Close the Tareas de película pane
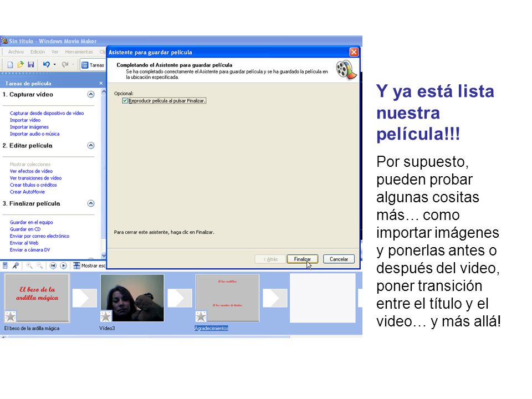 click(101, 83)
